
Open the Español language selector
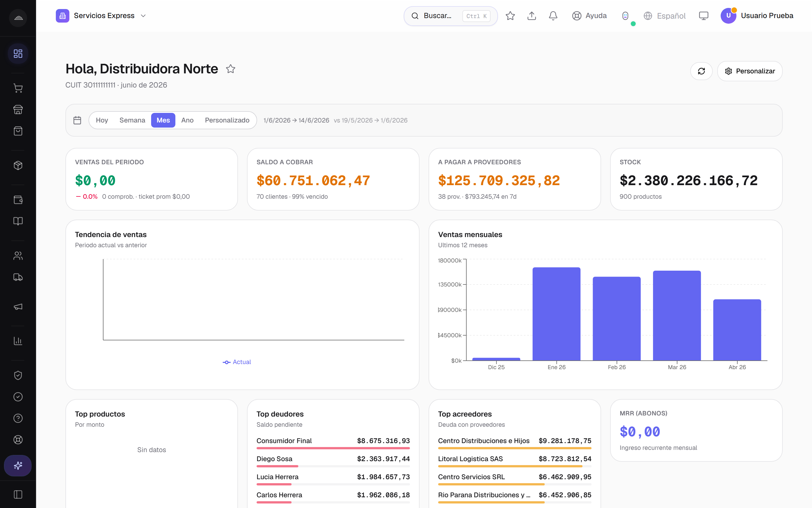click(665, 16)
